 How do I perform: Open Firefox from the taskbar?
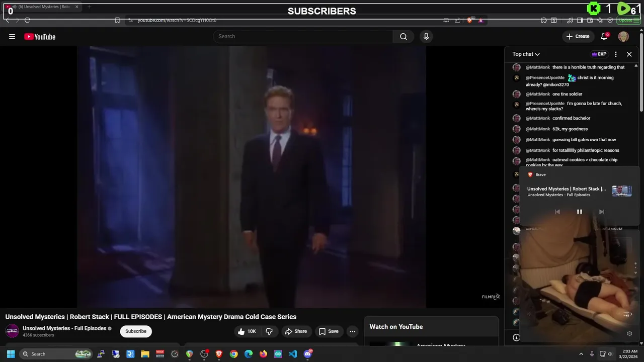click(x=263, y=354)
